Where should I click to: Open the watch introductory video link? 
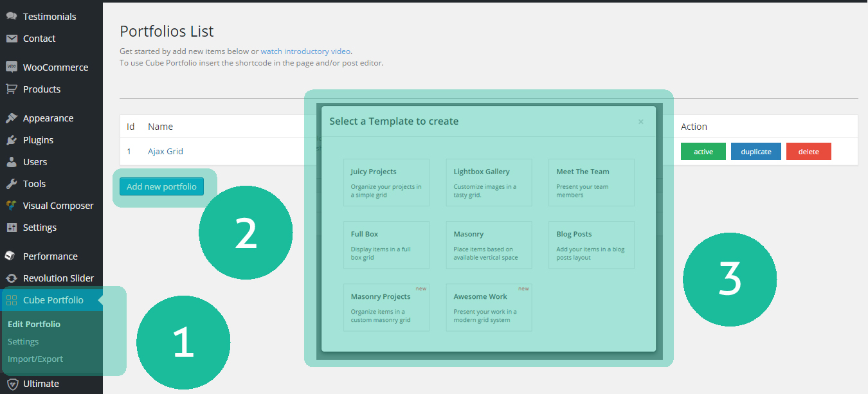pos(305,51)
